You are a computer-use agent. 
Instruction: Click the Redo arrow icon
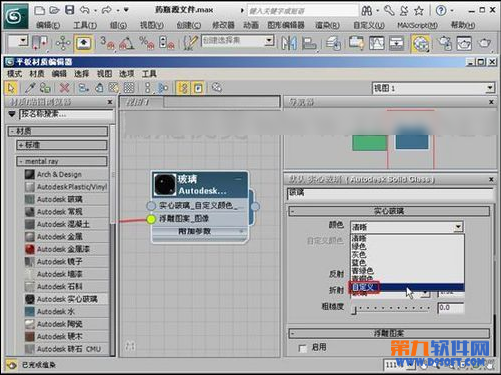click(107, 10)
